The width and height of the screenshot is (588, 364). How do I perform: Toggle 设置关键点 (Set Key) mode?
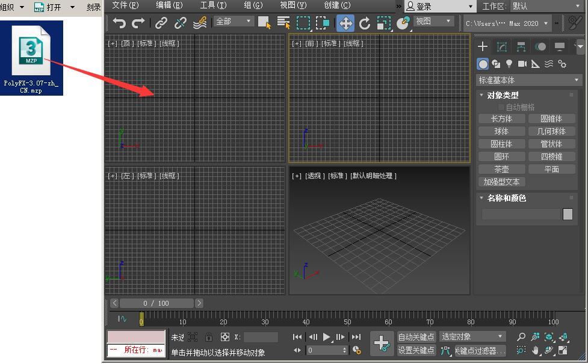pyautogui.click(x=416, y=350)
